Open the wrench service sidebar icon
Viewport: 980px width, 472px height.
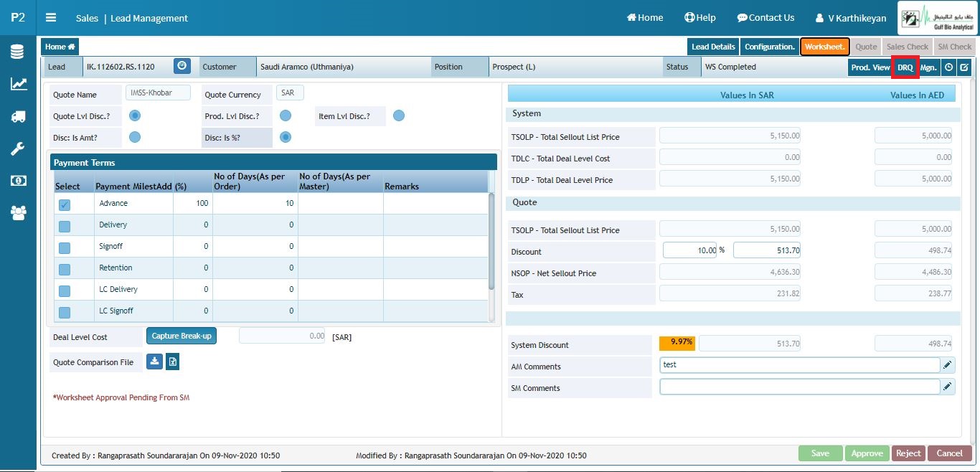coord(18,148)
